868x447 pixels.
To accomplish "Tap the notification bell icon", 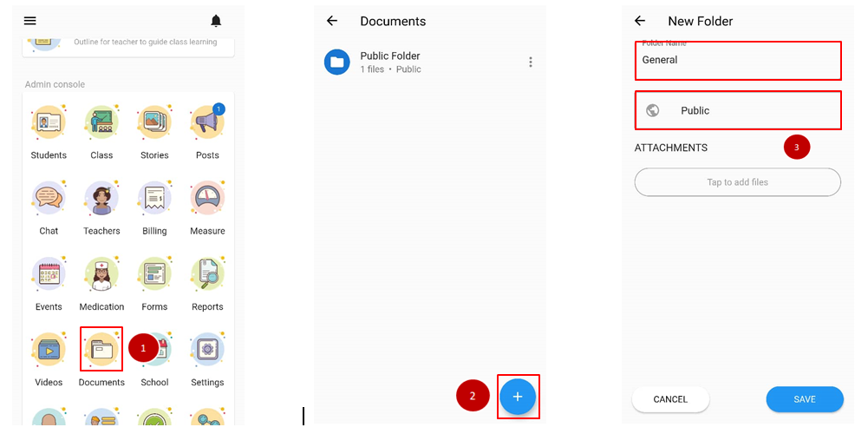I will click(216, 21).
